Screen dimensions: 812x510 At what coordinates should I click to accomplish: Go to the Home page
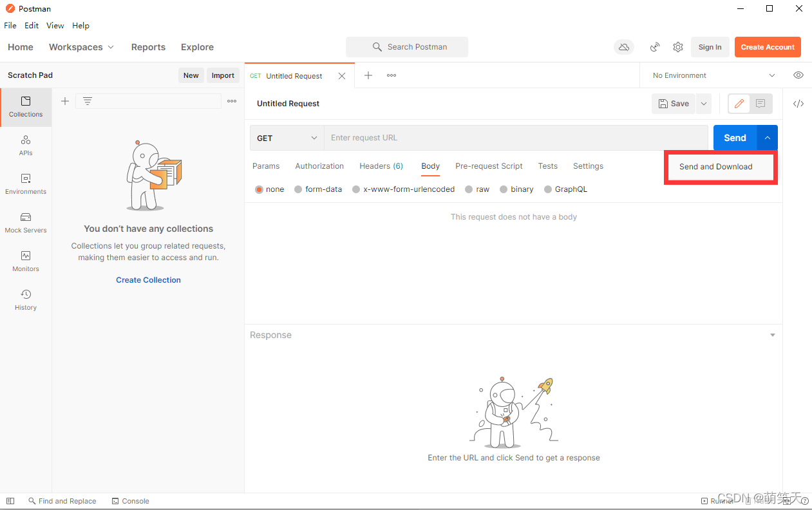tap(21, 47)
